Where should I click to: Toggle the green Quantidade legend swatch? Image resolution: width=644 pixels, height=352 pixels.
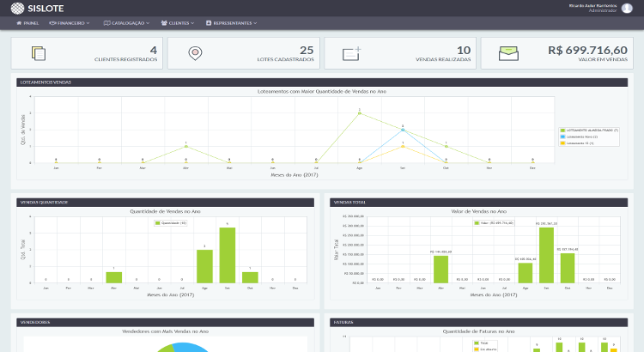pos(157,223)
